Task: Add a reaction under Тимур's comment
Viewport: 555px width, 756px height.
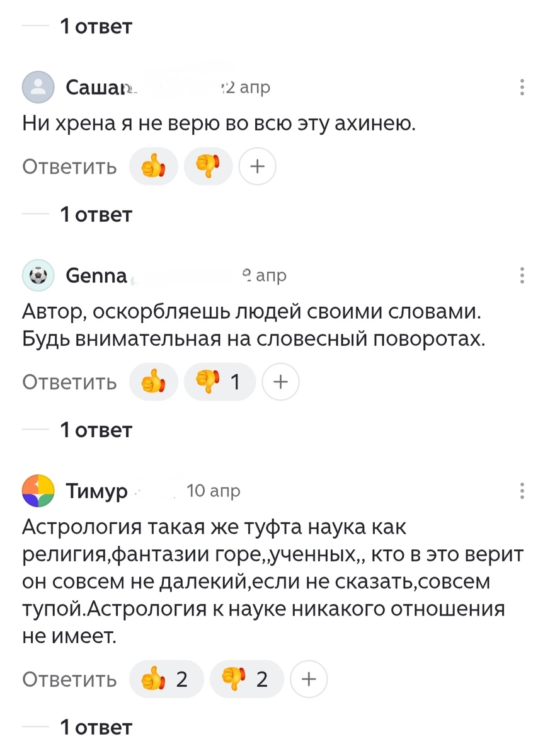Action: pyautogui.click(x=309, y=679)
